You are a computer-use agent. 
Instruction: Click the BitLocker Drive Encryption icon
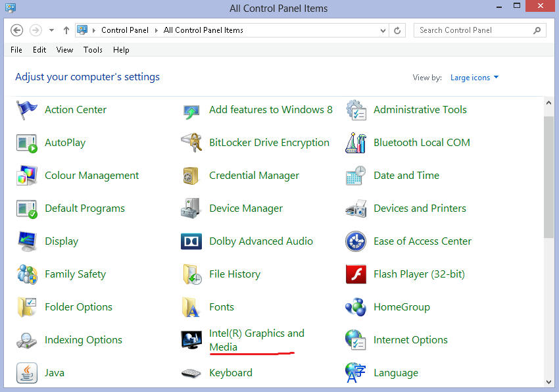click(191, 143)
